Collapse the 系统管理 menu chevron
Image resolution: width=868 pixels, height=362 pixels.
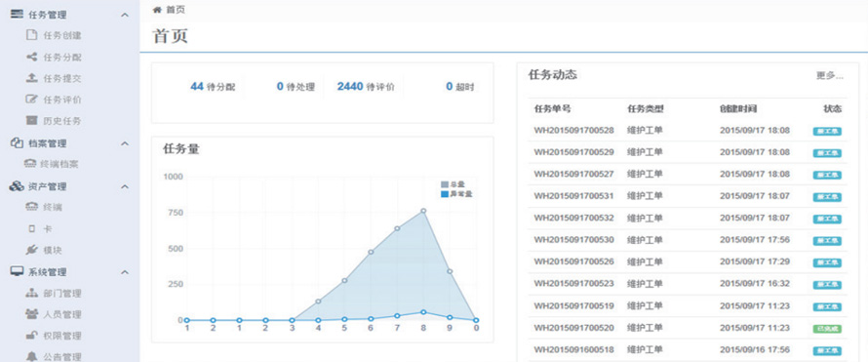(125, 272)
